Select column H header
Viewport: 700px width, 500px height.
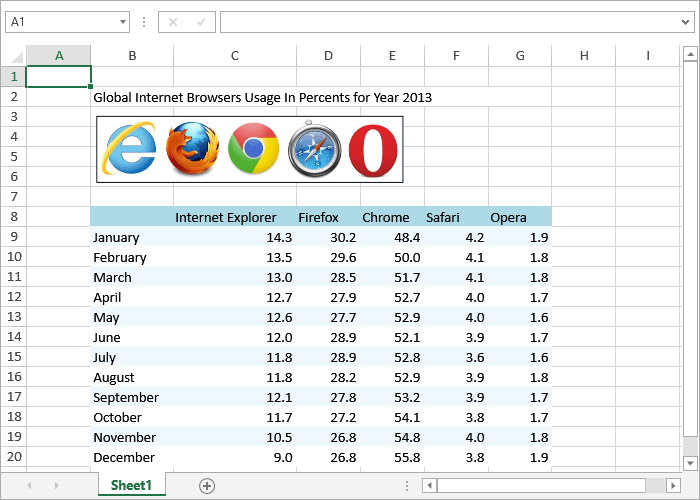[x=584, y=55]
